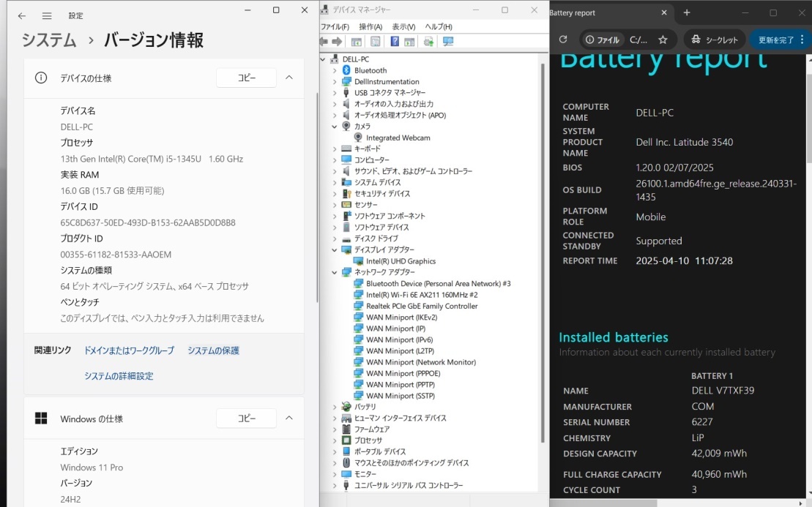This screenshot has height=507, width=812.
Task: Click the browser's vertical scrollbar
Action: coord(809,119)
